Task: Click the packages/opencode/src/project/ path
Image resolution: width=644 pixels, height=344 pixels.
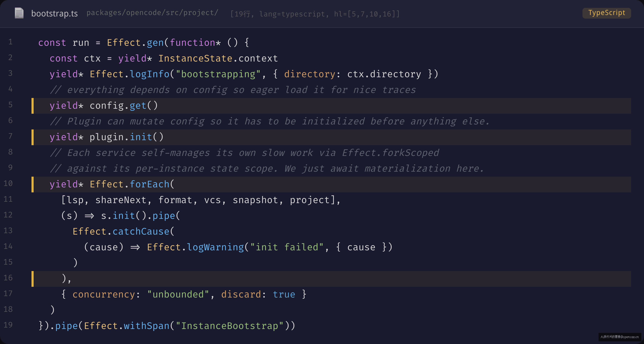Action: pyautogui.click(x=152, y=13)
